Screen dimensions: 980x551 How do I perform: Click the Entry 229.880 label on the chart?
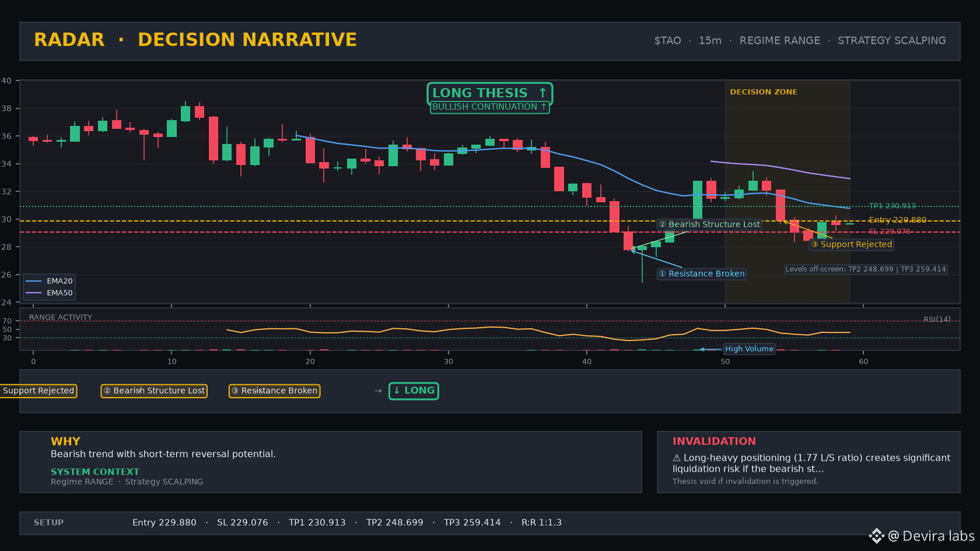897,220
